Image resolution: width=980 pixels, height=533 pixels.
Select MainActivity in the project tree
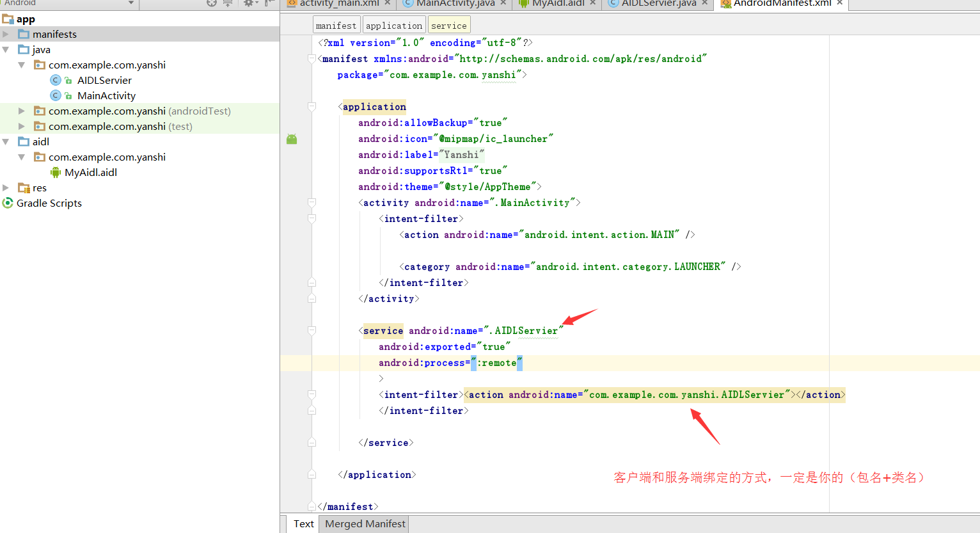pos(106,95)
